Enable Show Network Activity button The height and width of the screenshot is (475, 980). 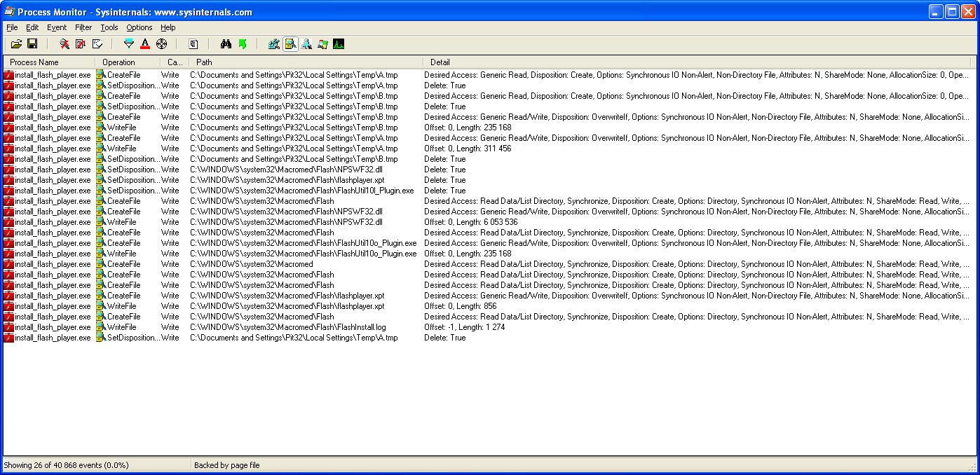pos(306,44)
